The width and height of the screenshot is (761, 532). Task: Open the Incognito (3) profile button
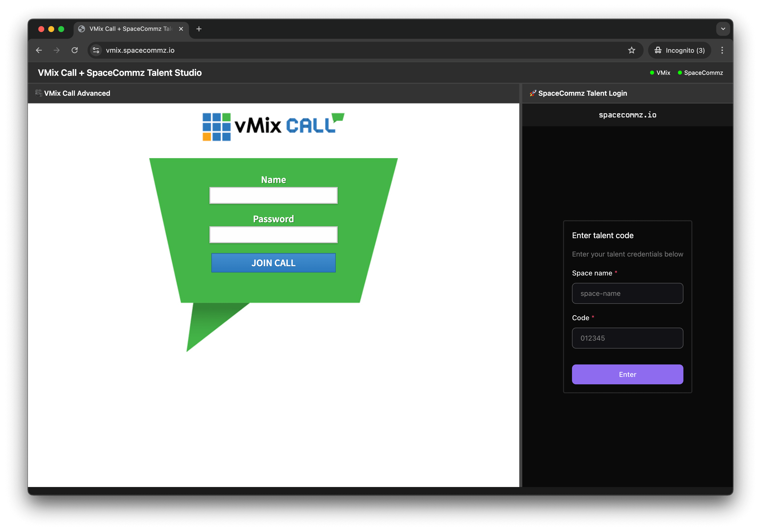(x=679, y=50)
